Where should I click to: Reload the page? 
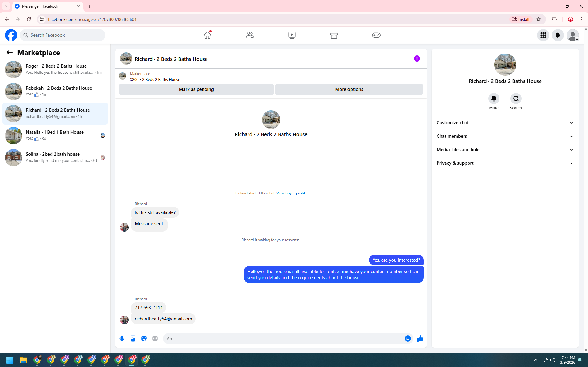coord(29,19)
